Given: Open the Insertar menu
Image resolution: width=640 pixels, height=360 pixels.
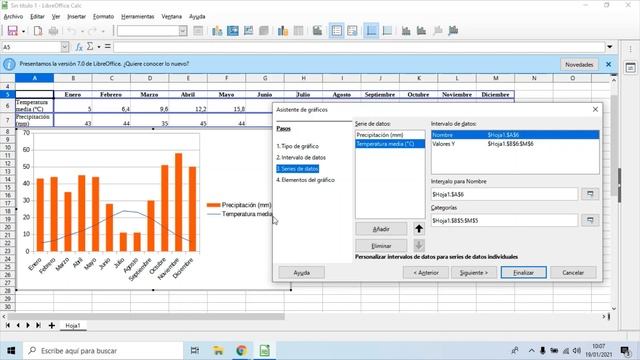Looking at the screenshot, I should coord(76,16).
